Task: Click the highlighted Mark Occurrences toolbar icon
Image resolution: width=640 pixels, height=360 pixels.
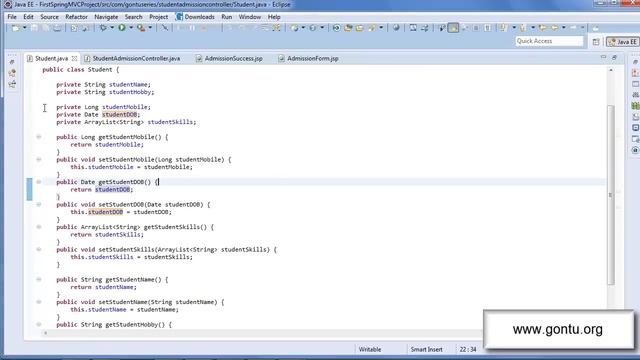Action: click(453, 28)
